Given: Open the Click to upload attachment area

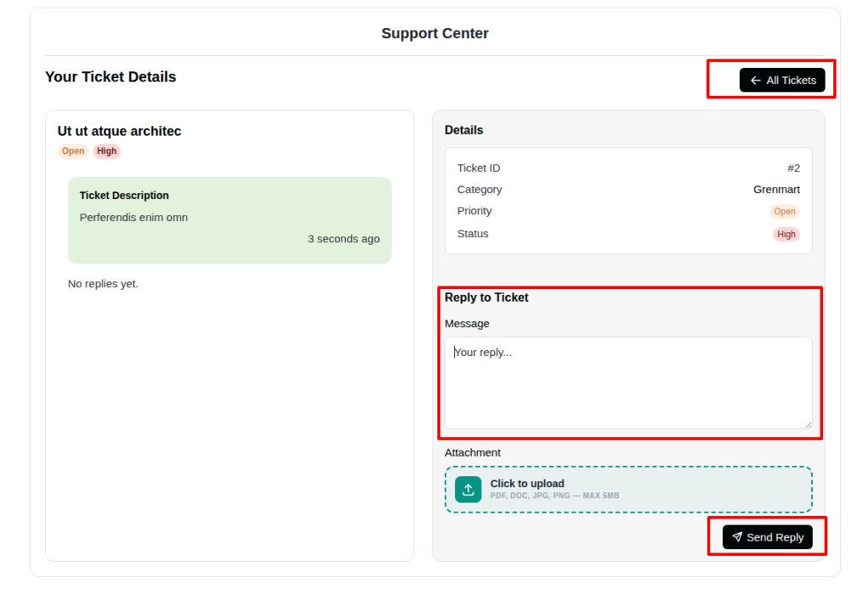Looking at the screenshot, I should click(x=628, y=489).
